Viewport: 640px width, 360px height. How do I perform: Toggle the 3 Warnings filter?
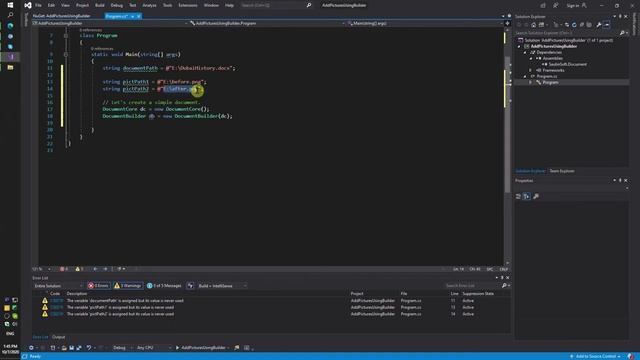(x=128, y=286)
